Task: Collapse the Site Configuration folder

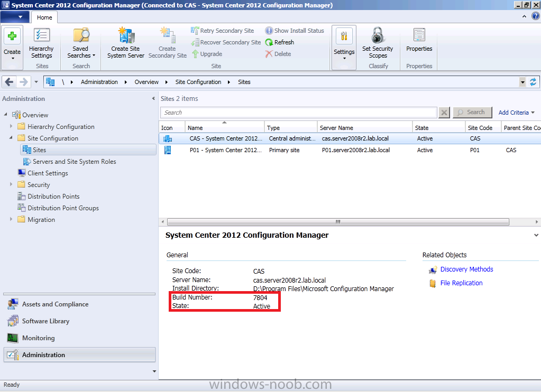Action: pos(11,137)
